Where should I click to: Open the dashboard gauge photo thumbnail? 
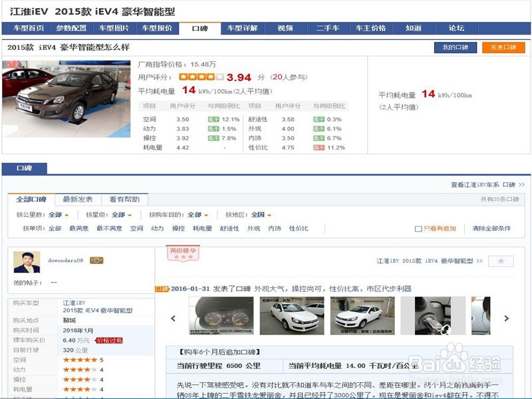pyautogui.click(x=221, y=315)
